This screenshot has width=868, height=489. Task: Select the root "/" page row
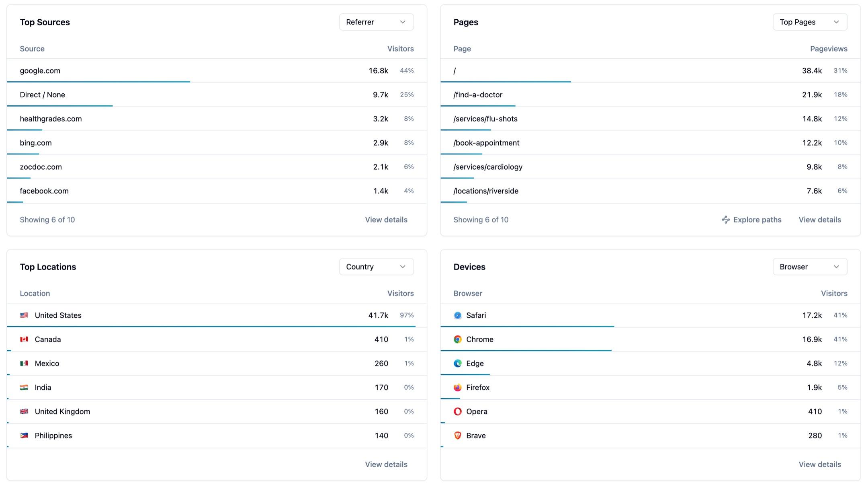pyautogui.click(x=650, y=71)
